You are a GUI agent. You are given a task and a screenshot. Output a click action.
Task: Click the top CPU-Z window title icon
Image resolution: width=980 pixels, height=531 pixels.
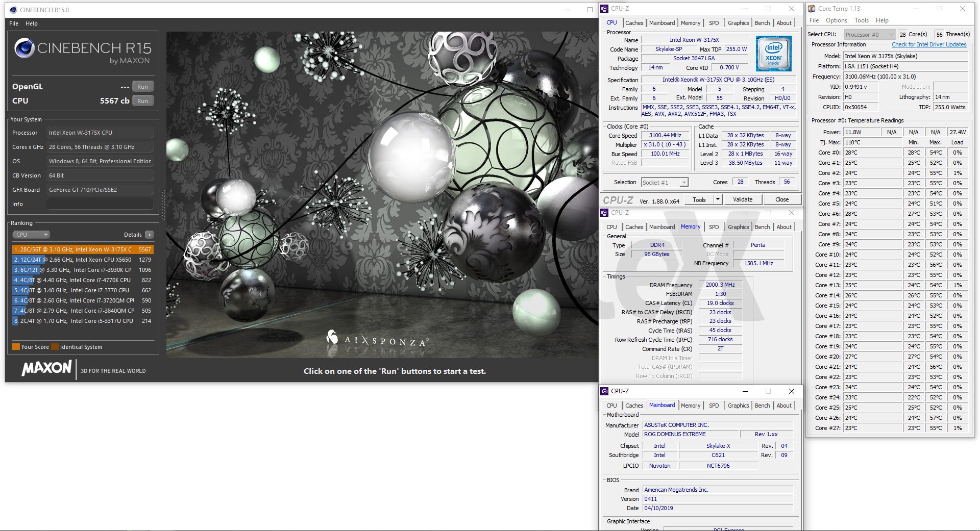click(604, 9)
